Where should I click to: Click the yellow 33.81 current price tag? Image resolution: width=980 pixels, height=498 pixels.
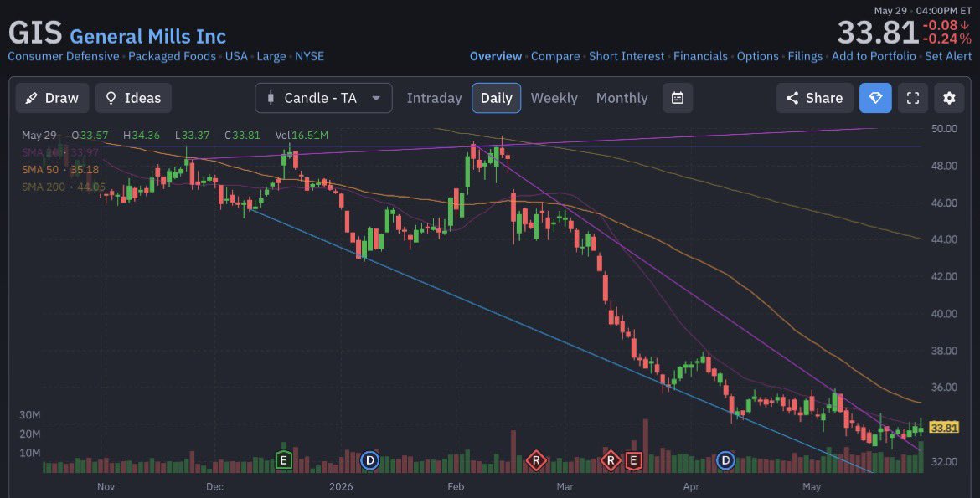pos(944,428)
